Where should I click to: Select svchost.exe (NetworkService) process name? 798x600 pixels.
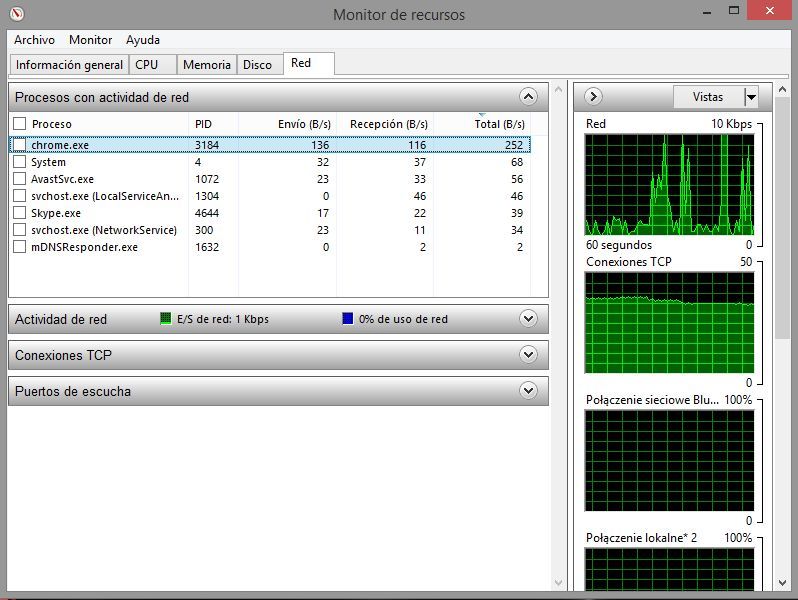[104, 230]
